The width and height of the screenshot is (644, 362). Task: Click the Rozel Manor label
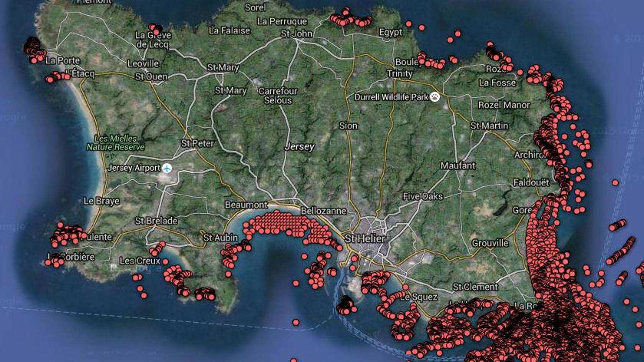pyautogui.click(x=504, y=105)
